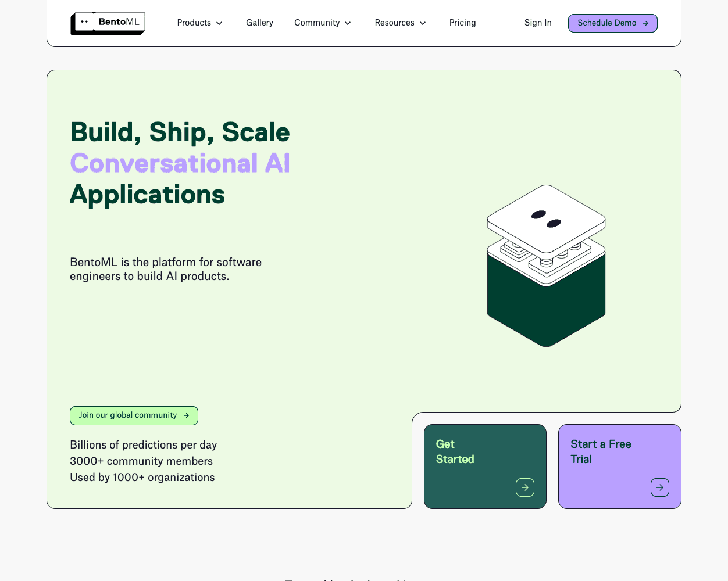728x581 pixels.
Task: Open the Products dropdown menu
Action: tap(200, 23)
